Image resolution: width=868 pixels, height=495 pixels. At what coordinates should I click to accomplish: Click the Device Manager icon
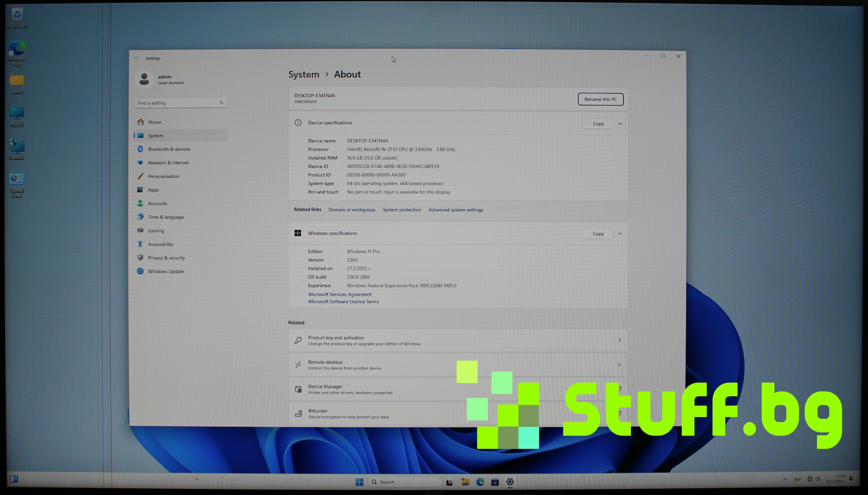pyautogui.click(x=298, y=389)
